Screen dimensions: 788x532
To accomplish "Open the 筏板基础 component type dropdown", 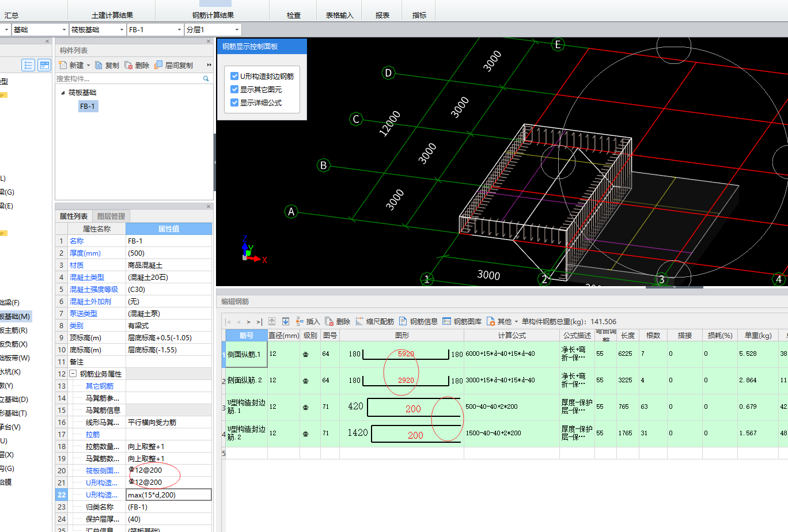I will tap(122, 29).
